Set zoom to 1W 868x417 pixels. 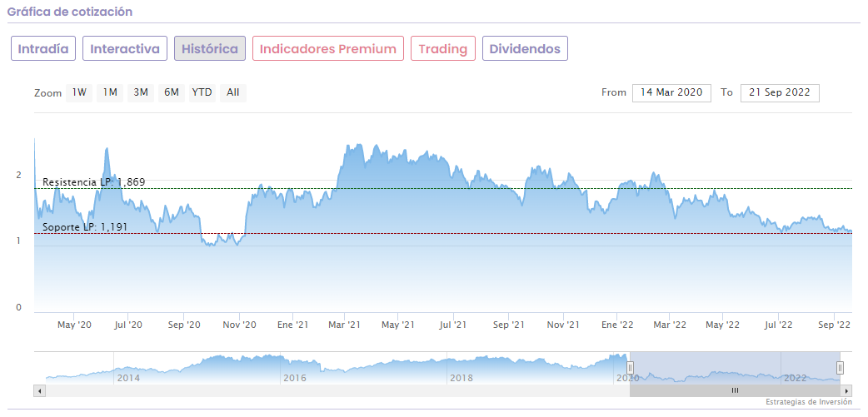[79, 92]
